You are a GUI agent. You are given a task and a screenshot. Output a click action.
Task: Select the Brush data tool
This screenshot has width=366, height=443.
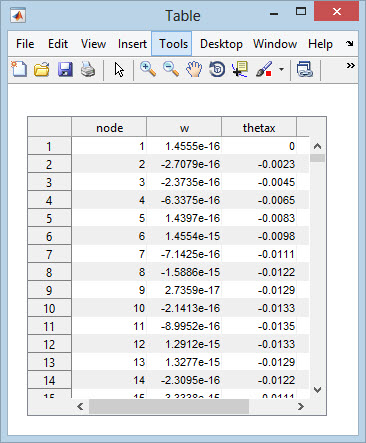pos(264,69)
